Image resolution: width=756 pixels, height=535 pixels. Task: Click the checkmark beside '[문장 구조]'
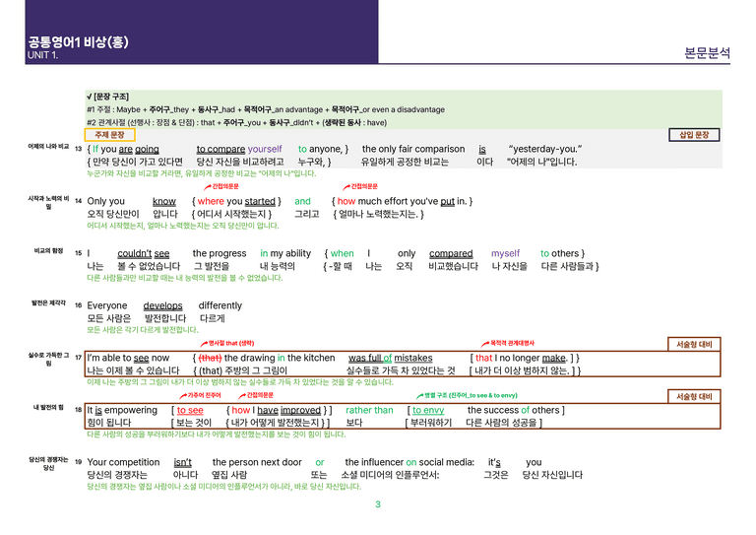[x=90, y=97]
